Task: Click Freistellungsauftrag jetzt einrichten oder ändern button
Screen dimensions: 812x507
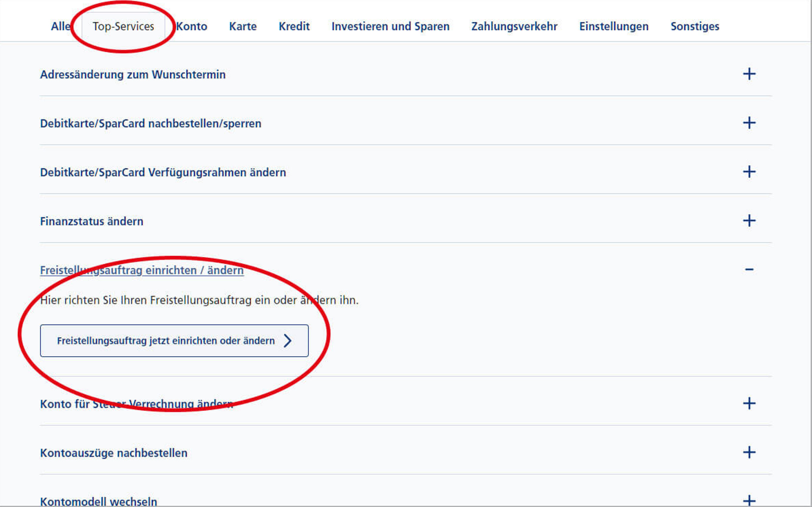Action: (x=174, y=341)
